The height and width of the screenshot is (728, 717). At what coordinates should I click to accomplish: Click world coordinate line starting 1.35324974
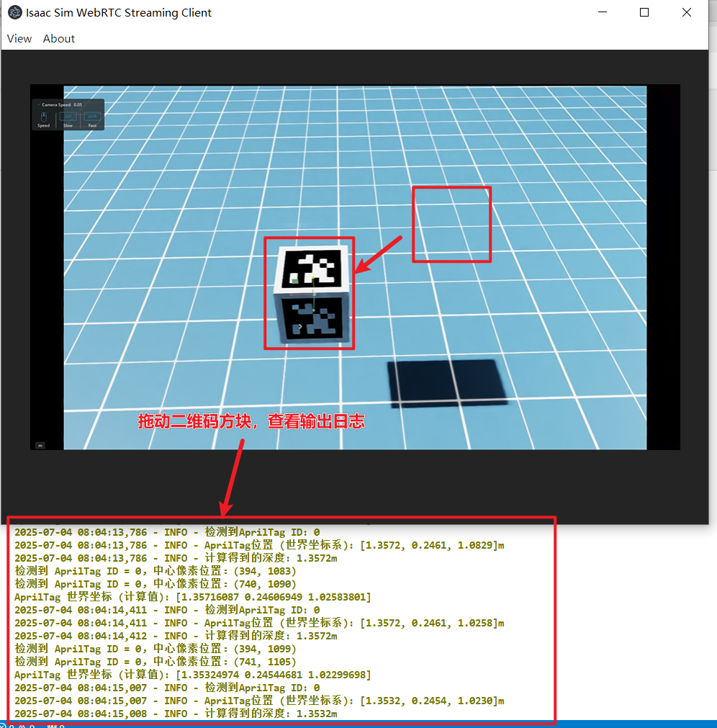[x=193, y=675]
